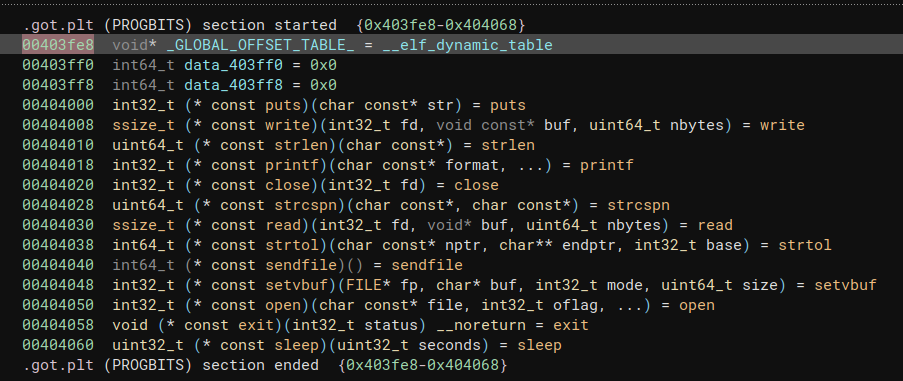The width and height of the screenshot is (903, 381).
Task: Click address 00404048 of setvbuf entry
Action: click(x=58, y=285)
